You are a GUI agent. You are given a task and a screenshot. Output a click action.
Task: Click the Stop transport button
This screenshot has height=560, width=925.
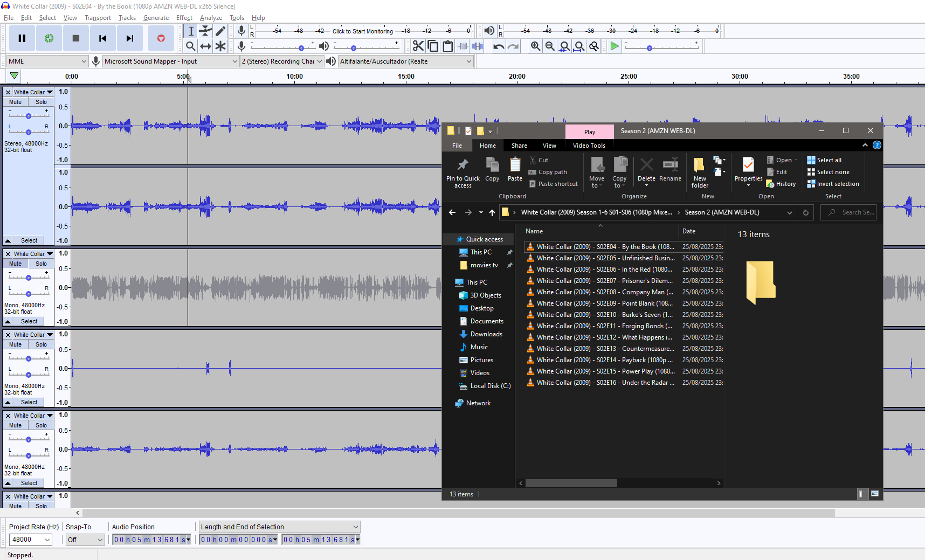76,38
